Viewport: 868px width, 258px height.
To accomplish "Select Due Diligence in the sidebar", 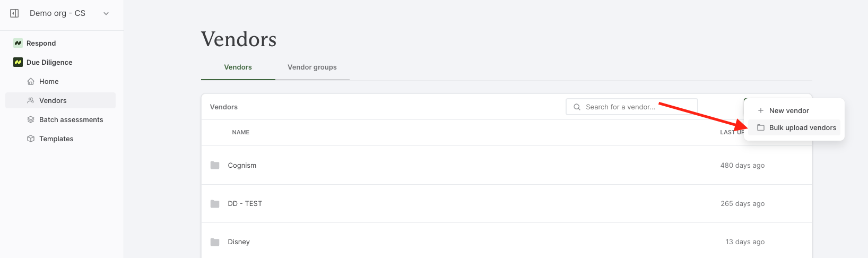I will [x=49, y=62].
